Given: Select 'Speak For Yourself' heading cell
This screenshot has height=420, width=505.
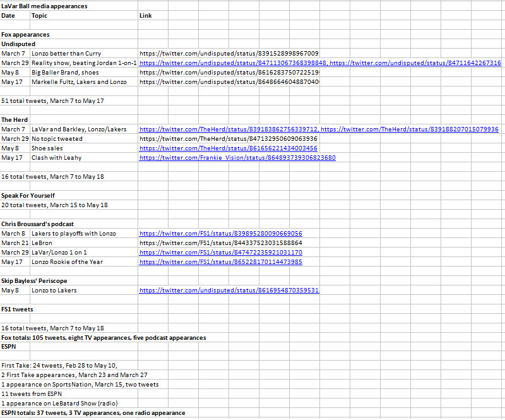Looking at the screenshot, I should pyautogui.click(x=28, y=196).
